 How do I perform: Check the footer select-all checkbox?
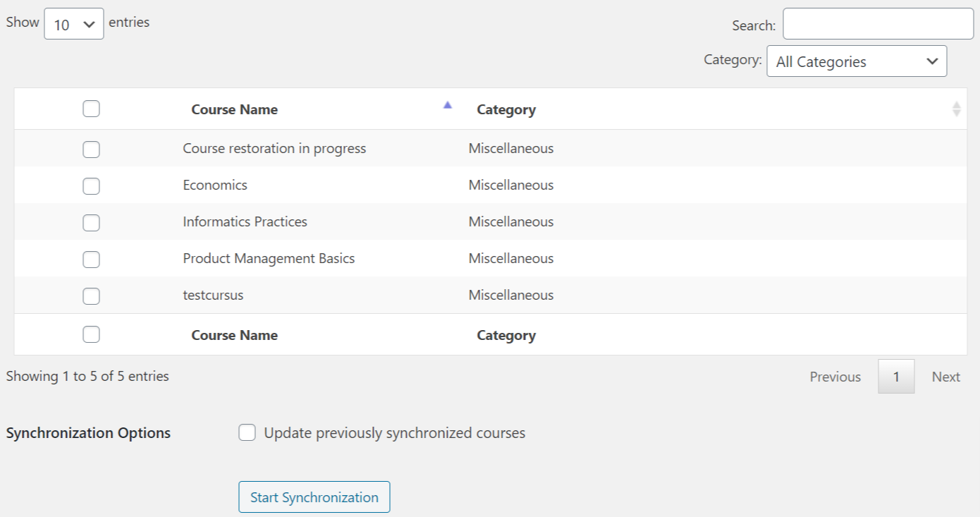[x=91, y=334]
